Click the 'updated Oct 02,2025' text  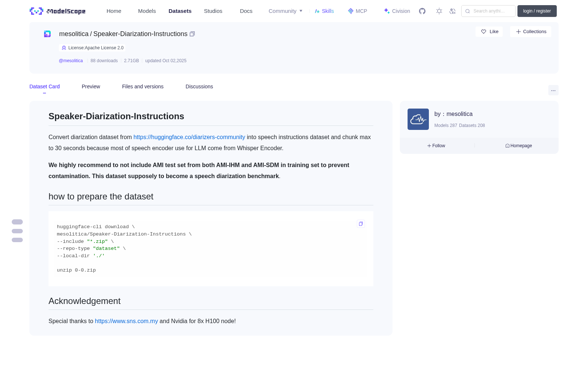166,61
